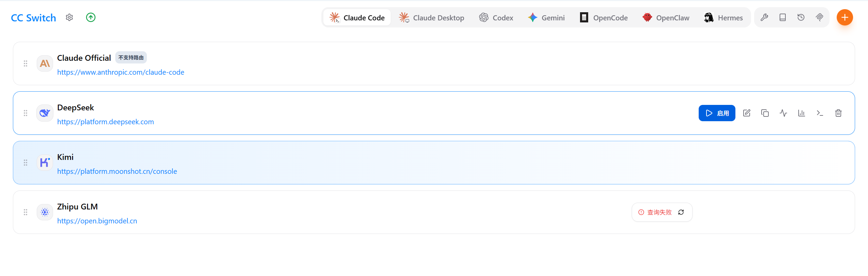The width and height of the screenshot is (868, 276).
Task: Click the Kimi logo icon
Action: tap(45, 163)
